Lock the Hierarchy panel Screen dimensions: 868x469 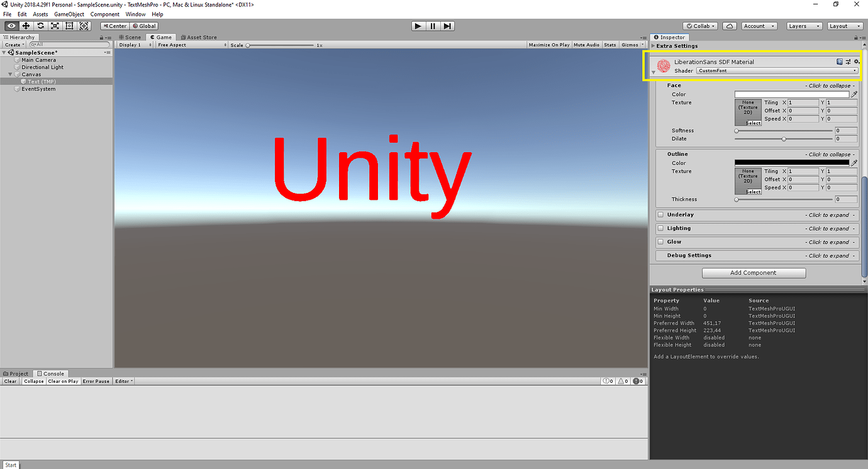(x=102, y=37)
